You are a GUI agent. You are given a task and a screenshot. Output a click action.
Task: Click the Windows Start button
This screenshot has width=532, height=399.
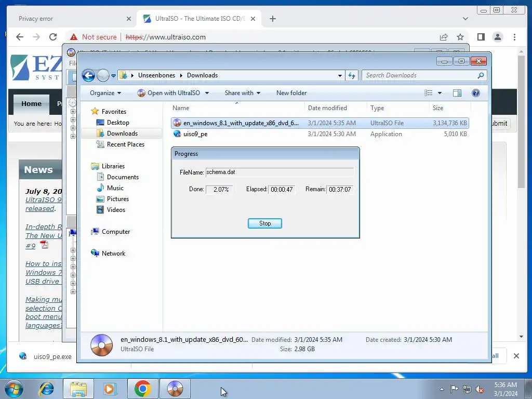point(14,389)
